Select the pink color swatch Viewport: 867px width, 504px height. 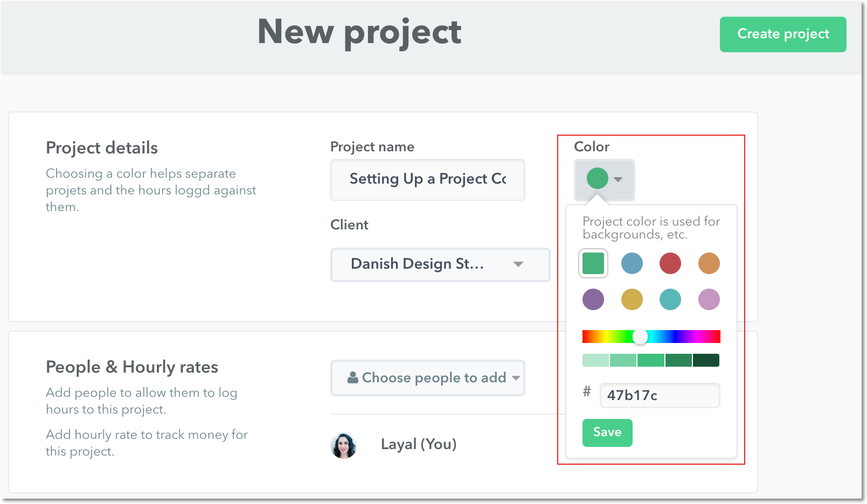click(709, 299)
